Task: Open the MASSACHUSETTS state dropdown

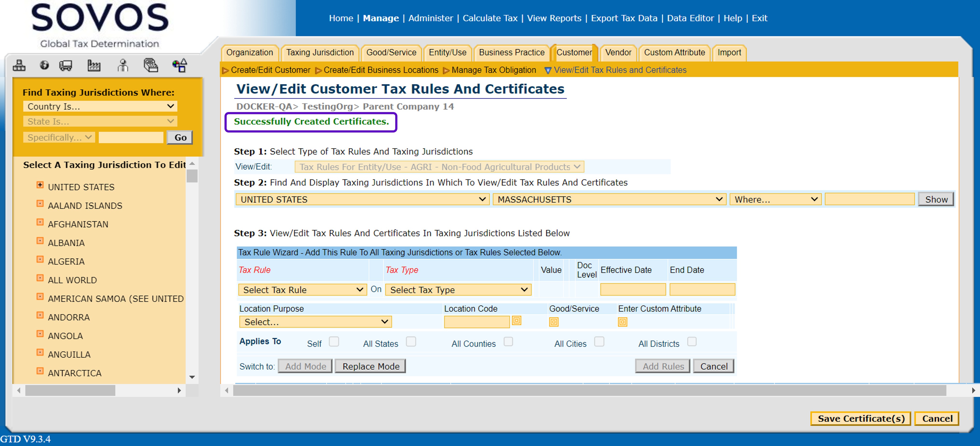Action: pyautogui.click(x=609, y=199)
